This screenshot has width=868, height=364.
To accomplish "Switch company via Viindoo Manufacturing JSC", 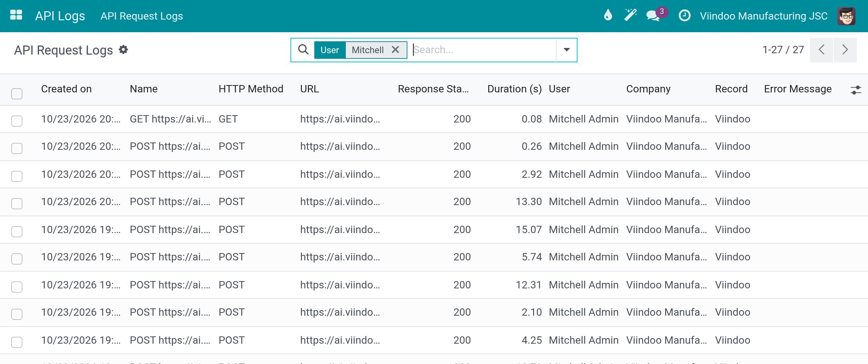I will click(x=764, y=16).
